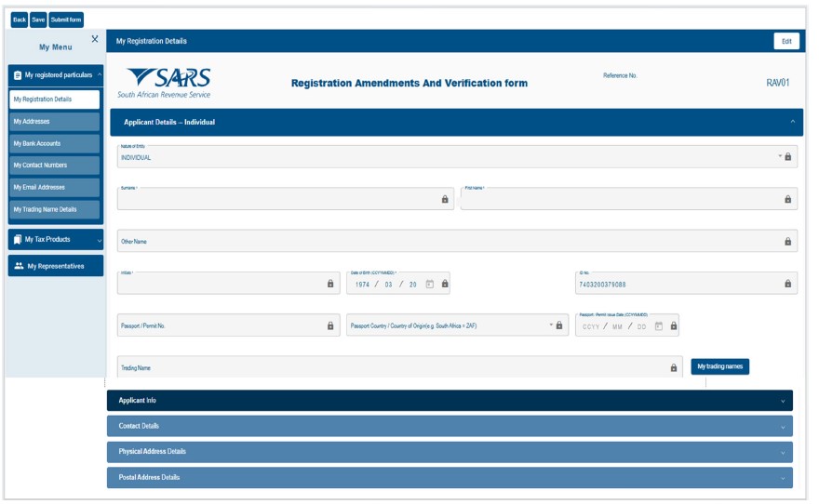Click lock icon on Passport Country field
This screenshot has width=819, height=504.
(x=559, y=325)
